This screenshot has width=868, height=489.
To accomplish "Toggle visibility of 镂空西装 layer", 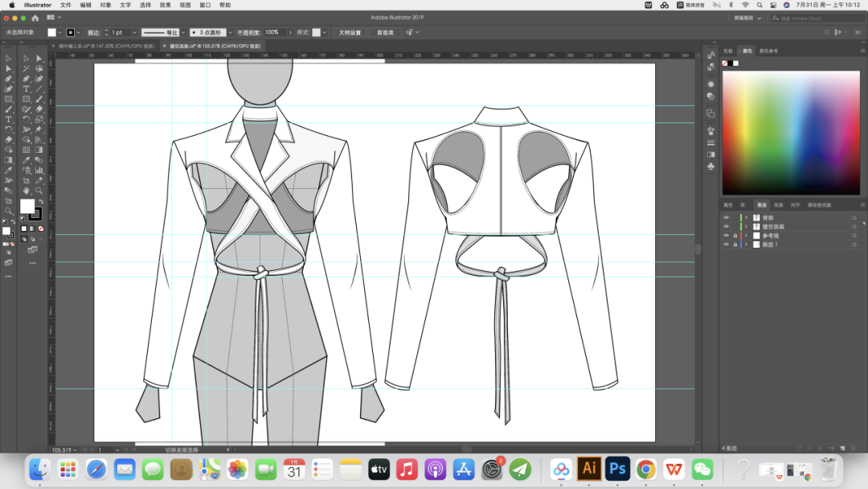I will pyautogui.click(x=727, y=227).
